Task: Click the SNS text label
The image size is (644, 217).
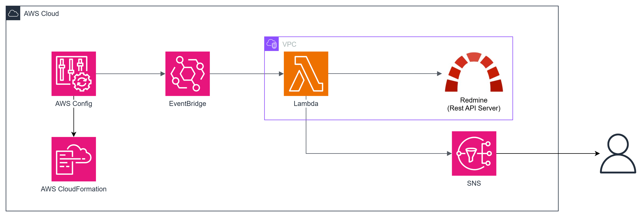Action: click(x=474, y=183)
